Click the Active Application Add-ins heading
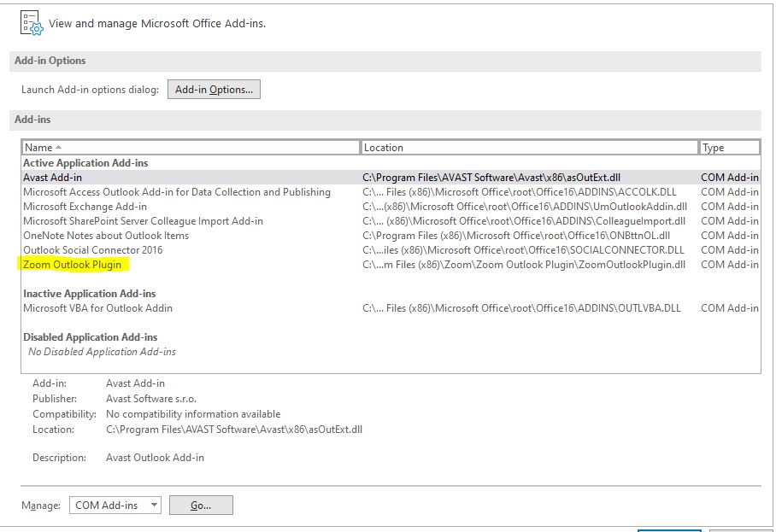Viewport: 776px width, 532px height. click(85, 162)
